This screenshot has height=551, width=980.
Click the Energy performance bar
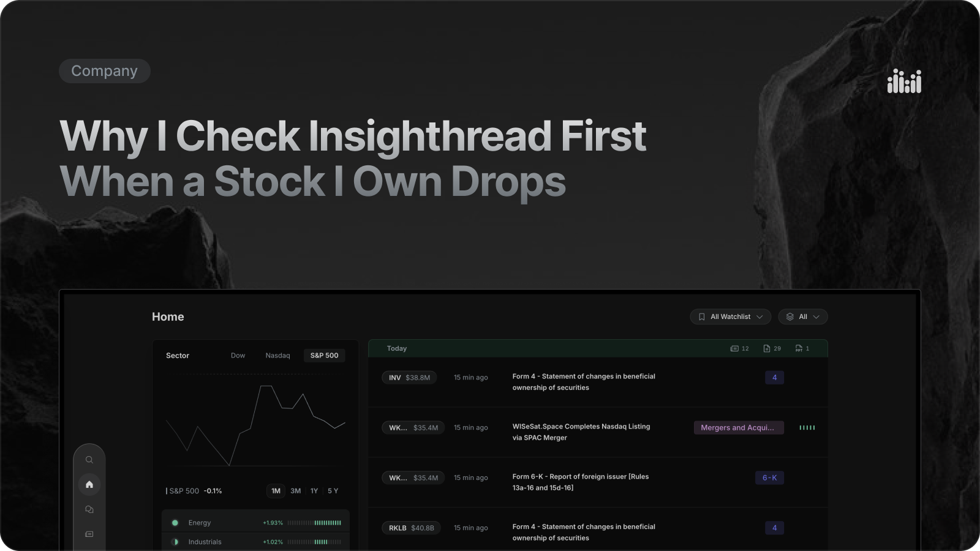(314, 523)
